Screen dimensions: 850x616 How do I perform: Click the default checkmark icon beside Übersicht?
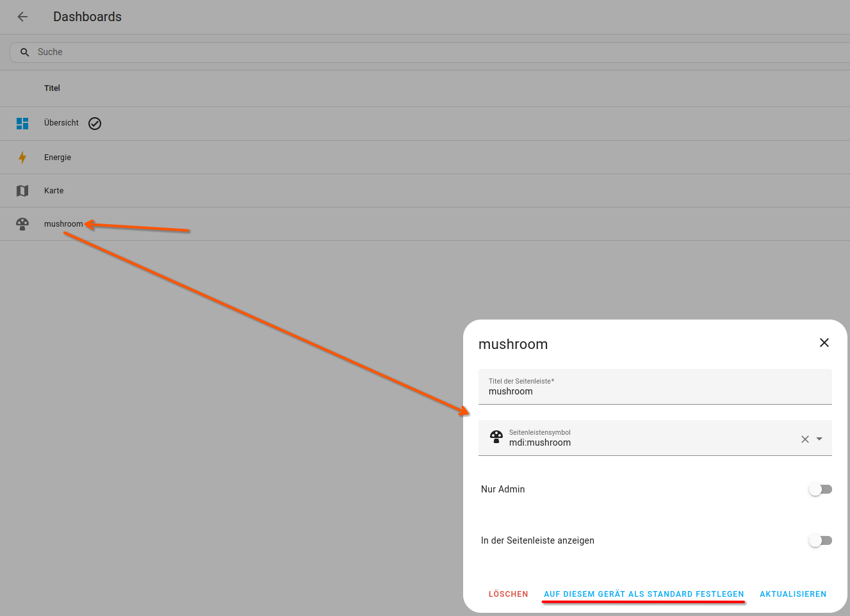point(95,124)
